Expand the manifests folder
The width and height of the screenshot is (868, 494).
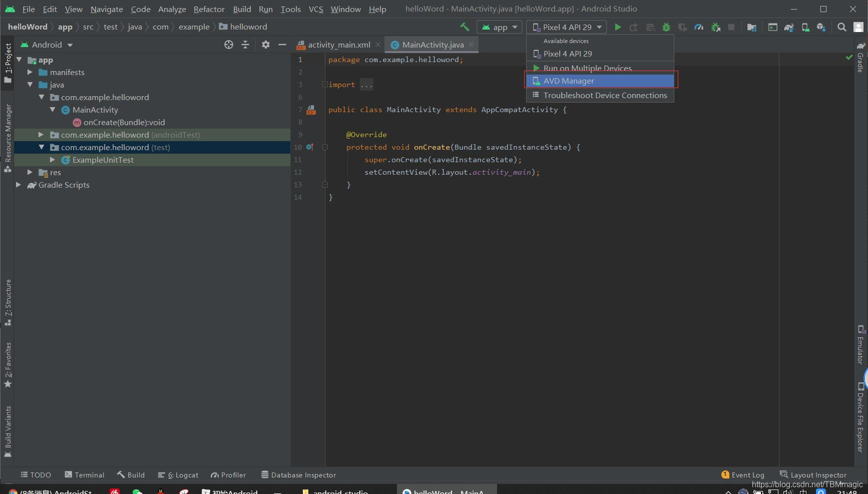pyautogui.click(x=30, y=72)
